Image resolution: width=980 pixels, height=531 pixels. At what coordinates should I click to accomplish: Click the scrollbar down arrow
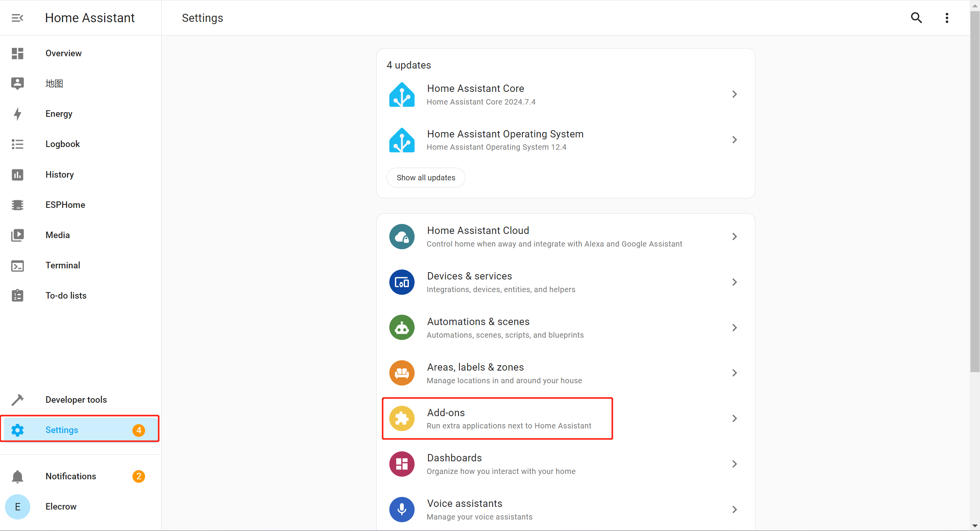tap(975, 526)
